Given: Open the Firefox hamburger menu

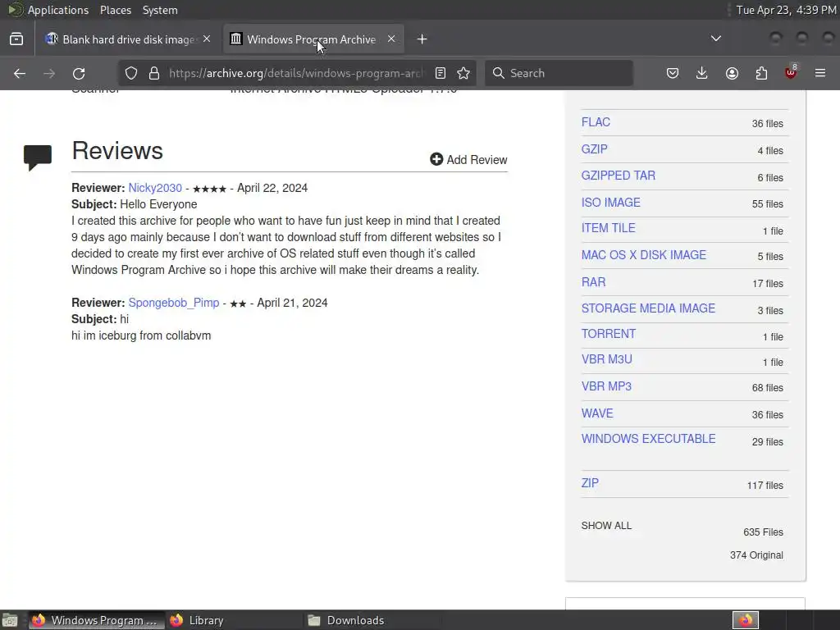Looking at the screenshot, I should tap(820, 73).
